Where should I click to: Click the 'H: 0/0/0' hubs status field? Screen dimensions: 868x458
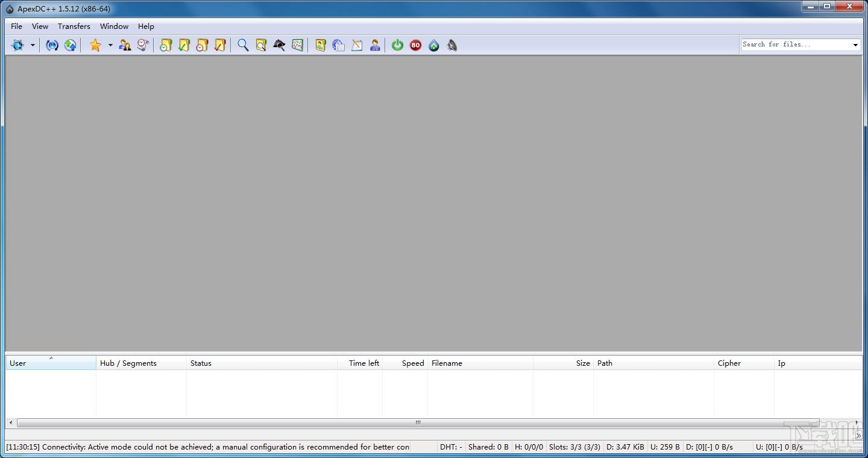point(529,447)
